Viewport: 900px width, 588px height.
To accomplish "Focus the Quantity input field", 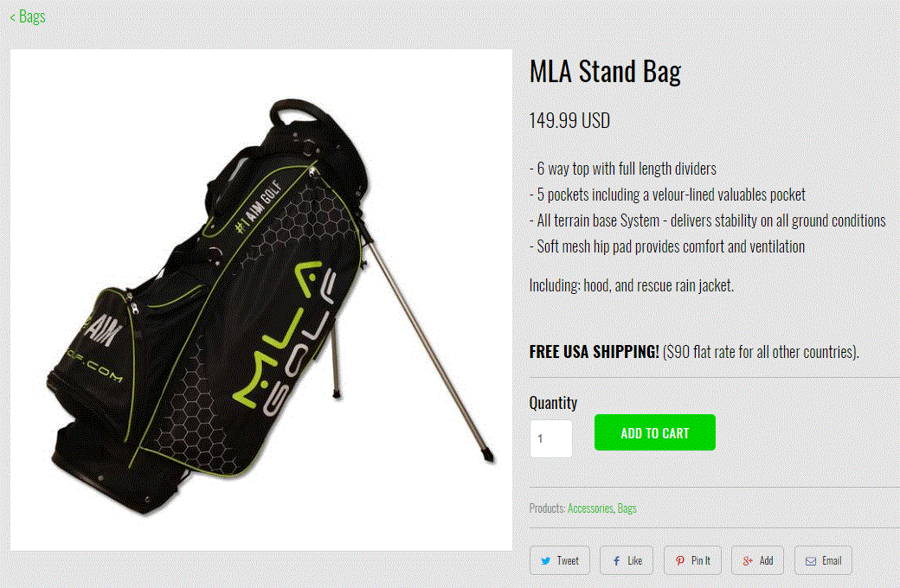I will 551,438.
